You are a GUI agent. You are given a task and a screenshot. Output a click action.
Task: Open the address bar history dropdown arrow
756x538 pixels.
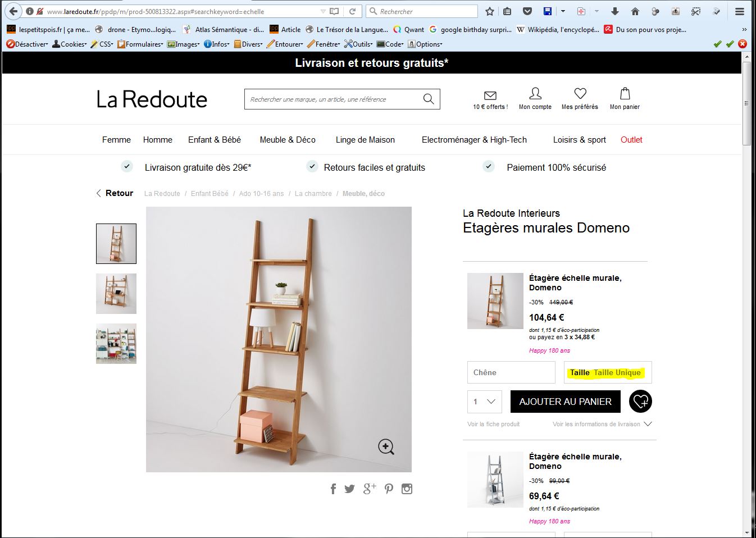(323, 11)
